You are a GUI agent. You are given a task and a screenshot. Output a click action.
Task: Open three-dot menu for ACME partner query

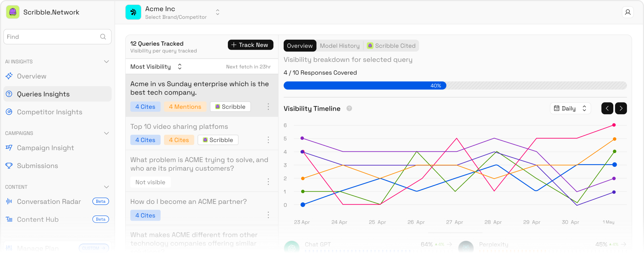(x=268, y=215)
